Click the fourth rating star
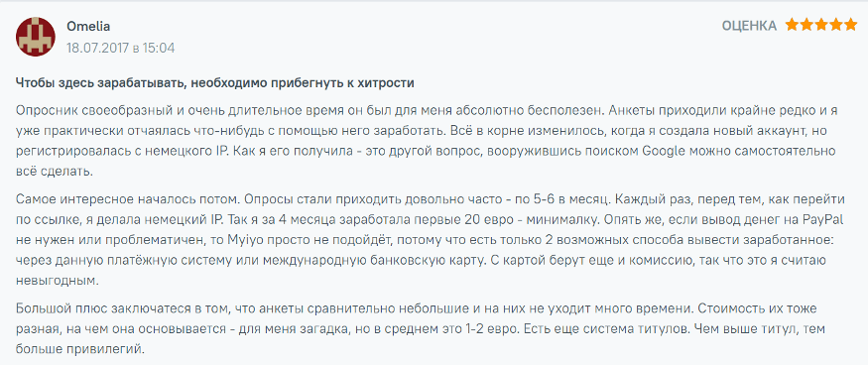868x365 pixels. pos(836,25)
